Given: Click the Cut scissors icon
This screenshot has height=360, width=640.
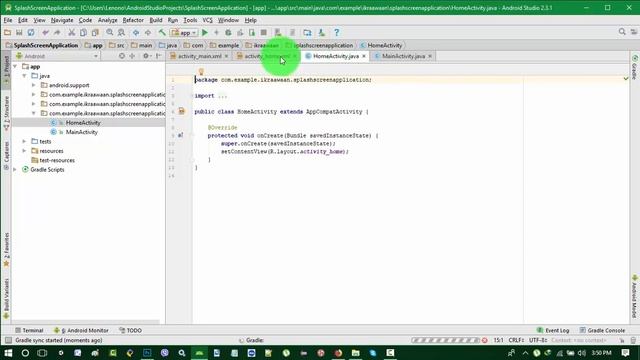Looking at the screenshot, I should [71, 32].
